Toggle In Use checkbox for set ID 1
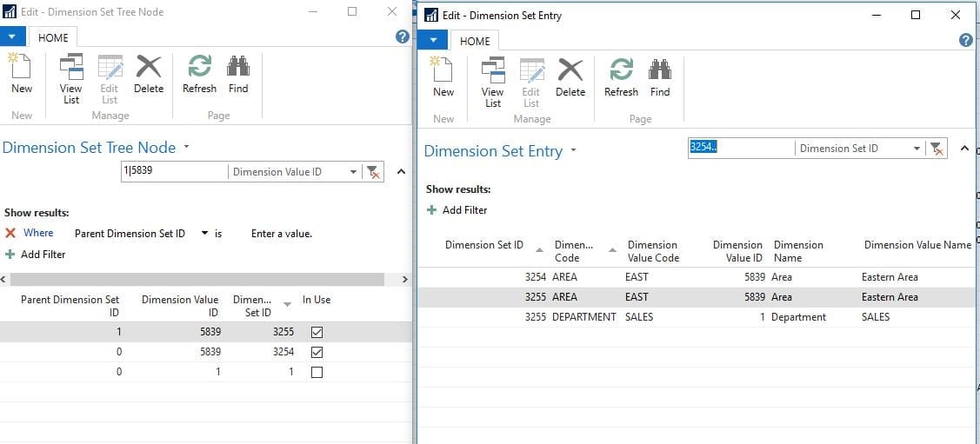This screenshot has height=444, width=980. coord(317,372)
